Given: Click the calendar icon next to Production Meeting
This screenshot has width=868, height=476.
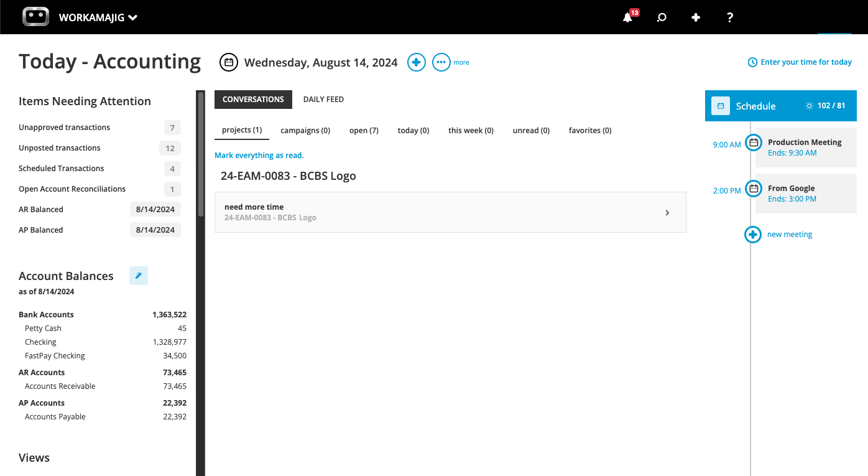Looking at the screenshot, I should [753, 142].
